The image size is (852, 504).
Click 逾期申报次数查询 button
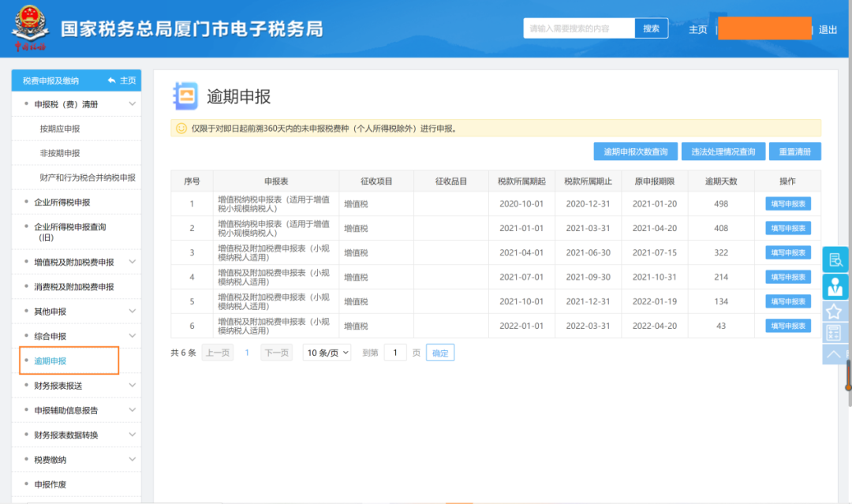pyautogui.click(x=636, y=151)
